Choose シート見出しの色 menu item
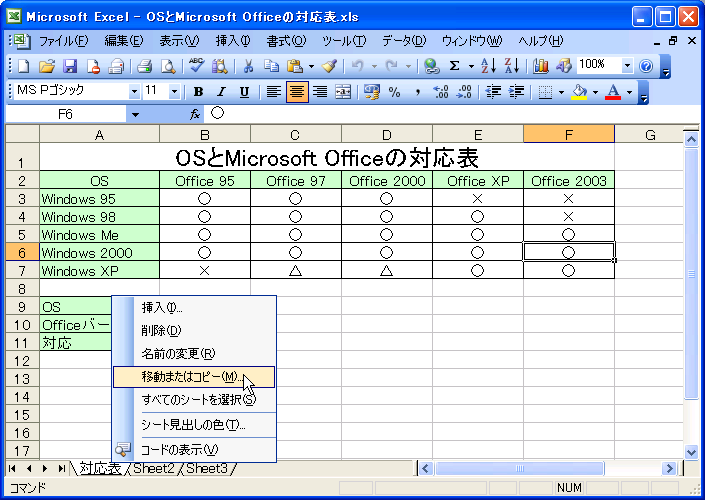The height and width of the screenshot is (500, 705). 194,424
